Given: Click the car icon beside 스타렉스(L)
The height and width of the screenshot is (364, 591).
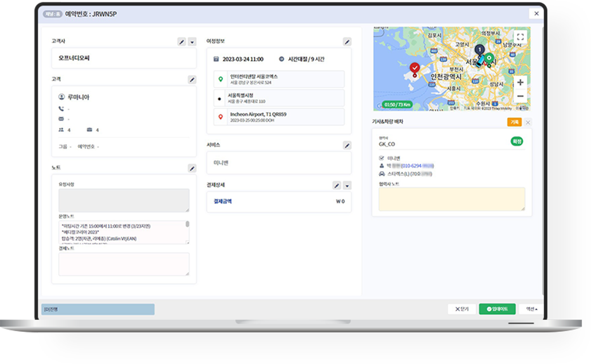Looking at the screenshot, I should pyautogui.click(x=382, y=174).
